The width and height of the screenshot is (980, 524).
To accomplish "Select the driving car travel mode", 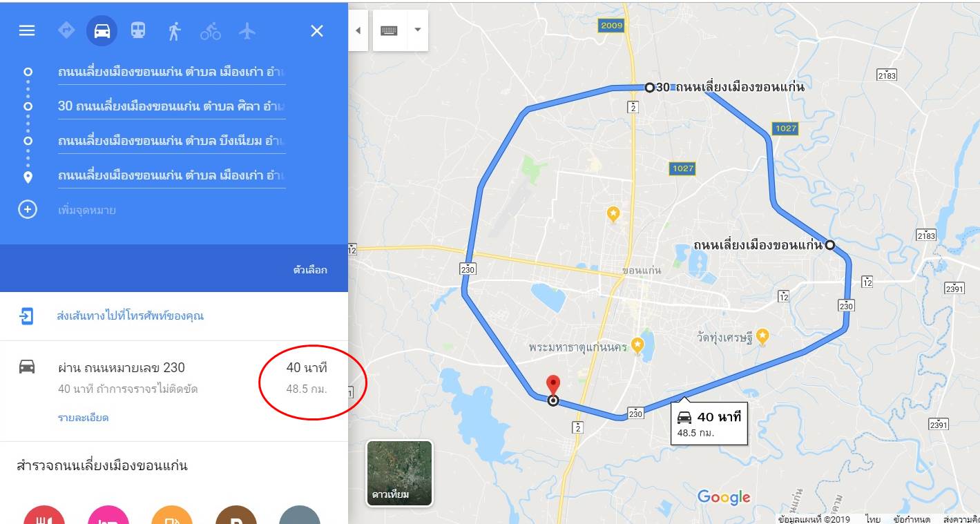I will click(102, 31).
